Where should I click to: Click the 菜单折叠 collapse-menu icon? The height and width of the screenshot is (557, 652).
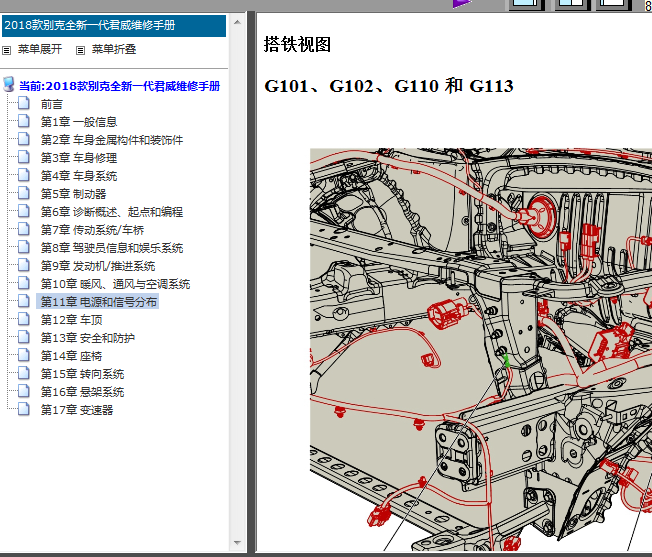click(x=81, y=50)
